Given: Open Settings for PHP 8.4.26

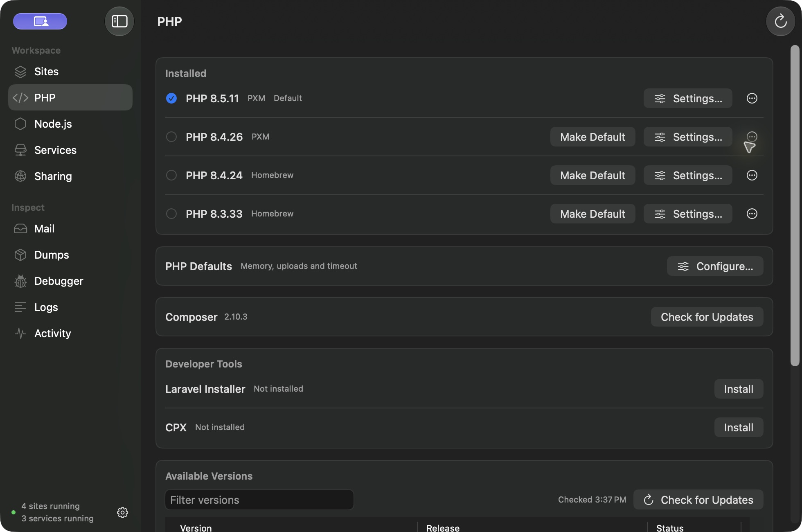Looking at the screenshot, I should [x=688, y=137].
